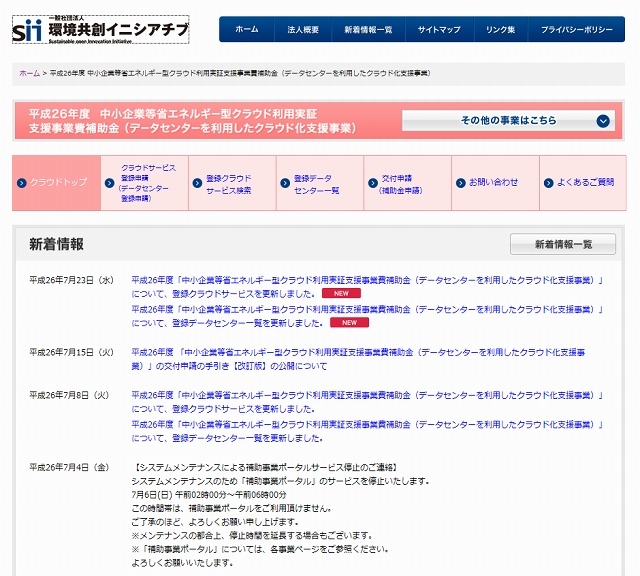Click the システムメンテナンス停止のご連絡 notice heading
Viewport: 640px width, 576px height.
tap(265, 467)
